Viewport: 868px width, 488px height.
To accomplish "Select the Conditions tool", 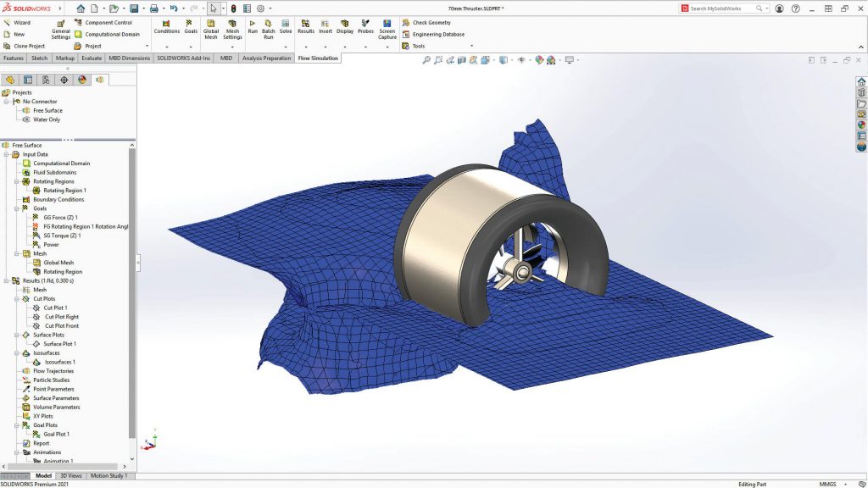I will (168, 25).
